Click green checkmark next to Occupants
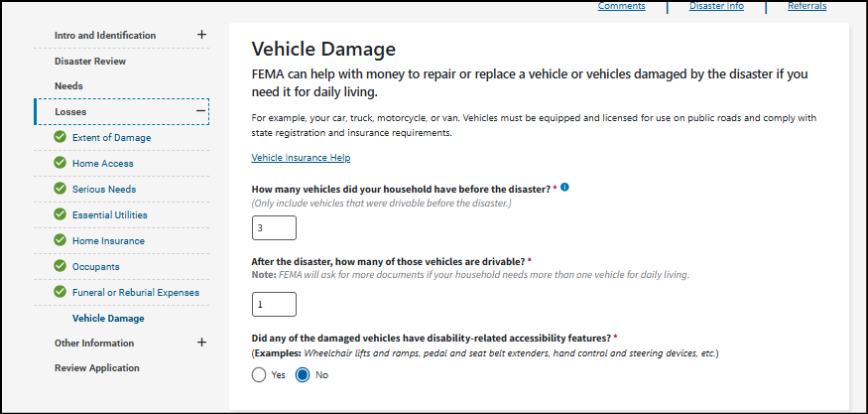 (60, 266)
